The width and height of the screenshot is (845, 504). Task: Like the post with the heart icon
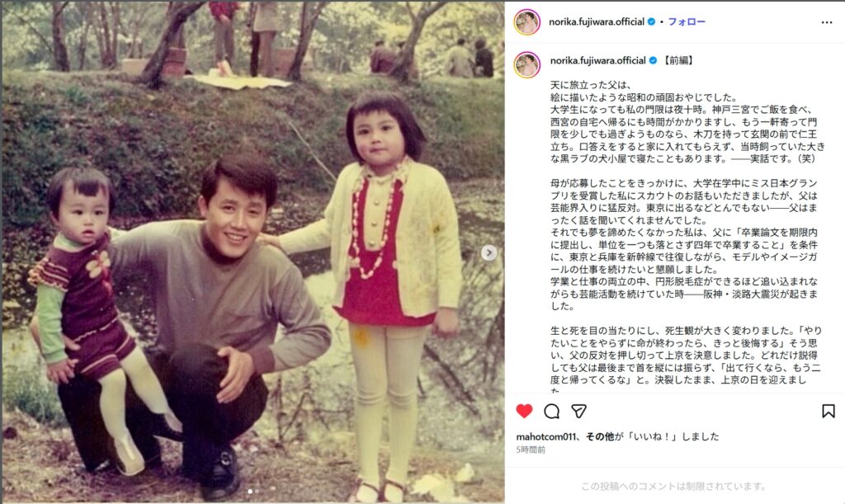click(x=524, y=412)
